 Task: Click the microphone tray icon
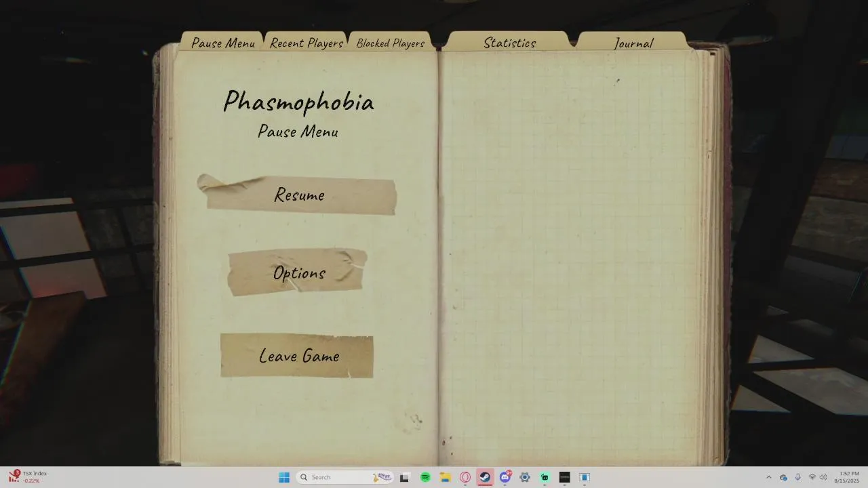(797, 477)
